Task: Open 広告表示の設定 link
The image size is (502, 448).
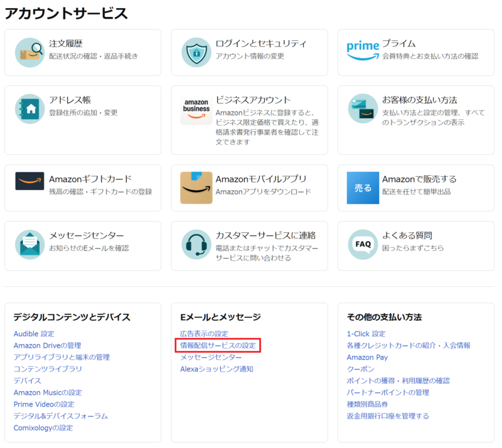Action: [x=205, y=334]
